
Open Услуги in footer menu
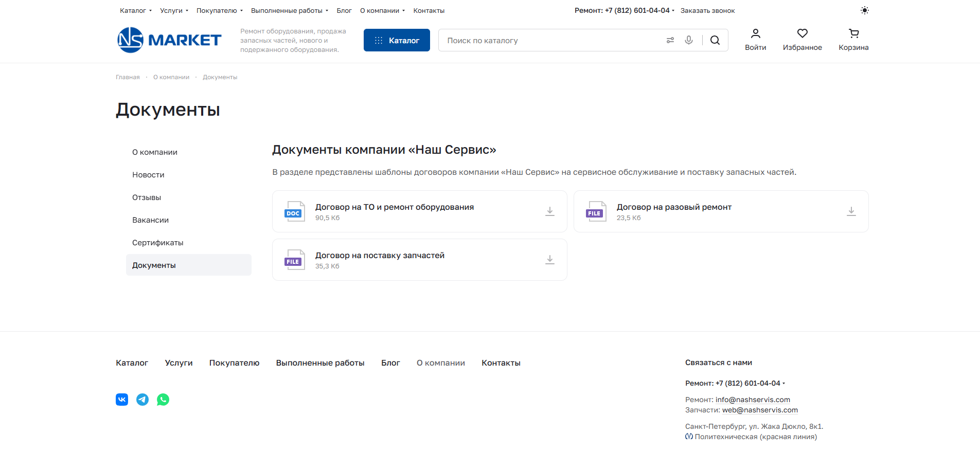point(179,363)
